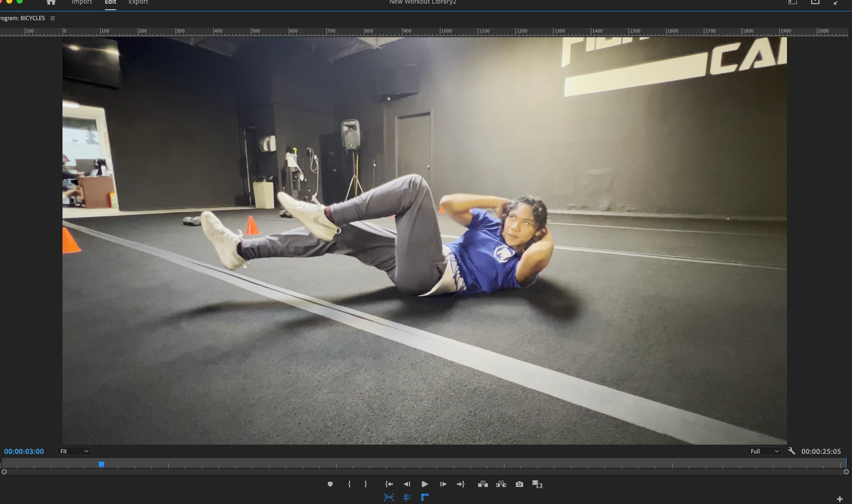Open the Program BICYCLES panel menu

click(53, 18)
